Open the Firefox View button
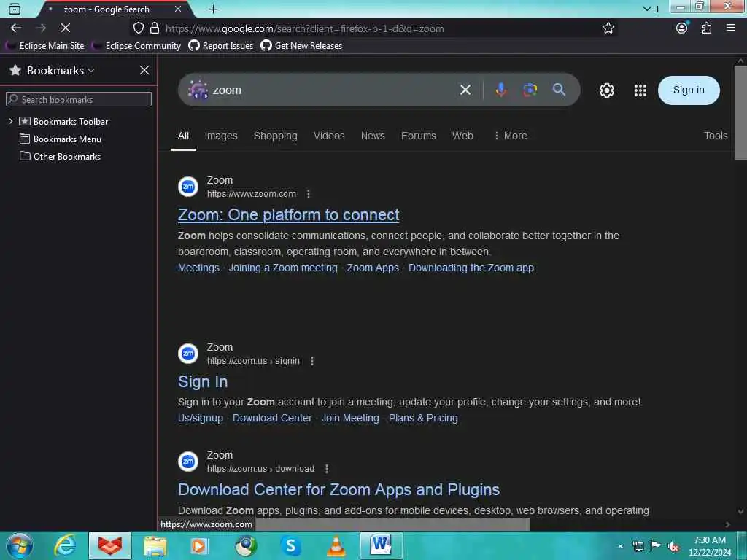 (x=15, y=9)
